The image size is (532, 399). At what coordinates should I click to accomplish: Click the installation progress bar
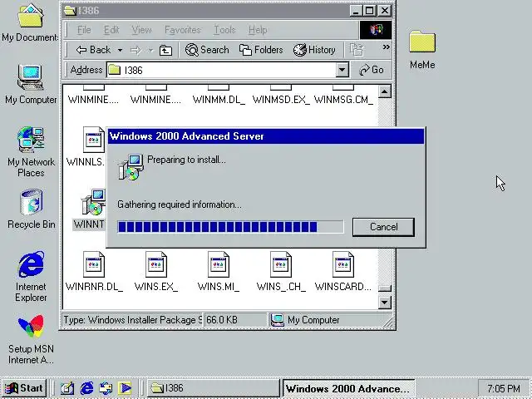(230, 227)
